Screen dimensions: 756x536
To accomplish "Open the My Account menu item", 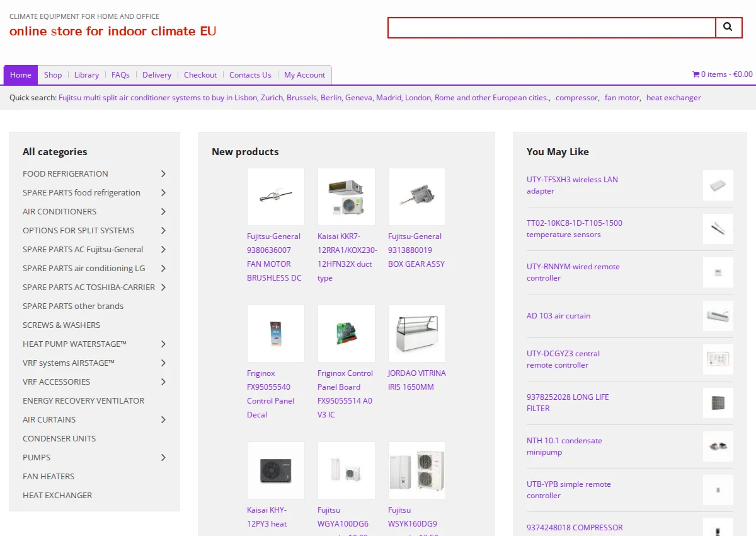I will (304, 74).
